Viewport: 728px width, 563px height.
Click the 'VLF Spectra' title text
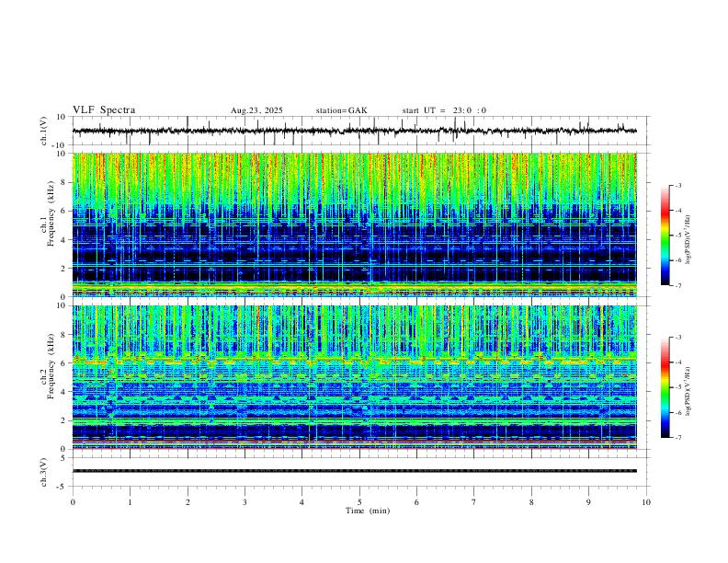104,110
